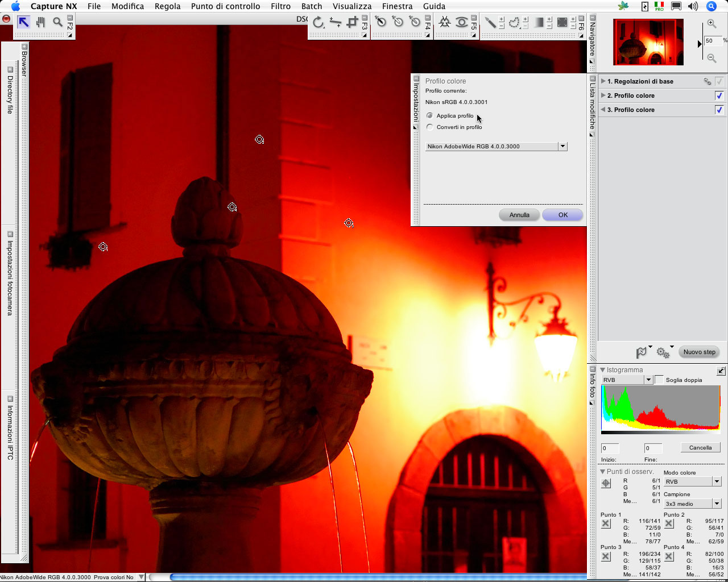Open Spotlight search in menu bar
728x582 pixels.
711,6
